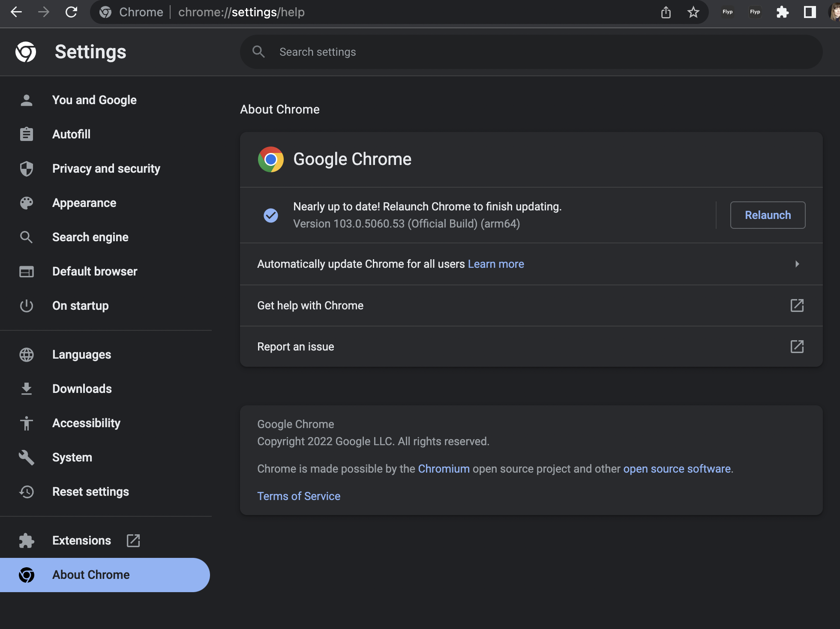Click the Search settings input field
Image resolution: width=840 pixels, height=629 pixels.
click(x=531, y=52)
